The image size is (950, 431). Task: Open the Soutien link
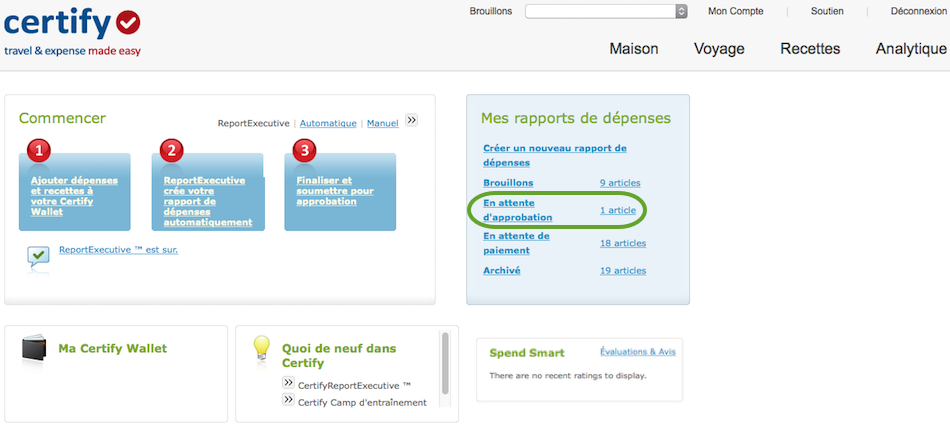(827, 12)
